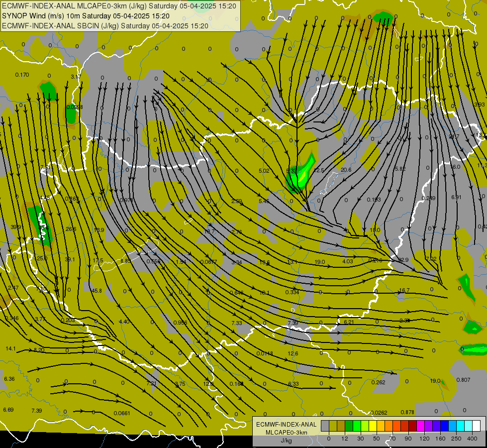The height and width of the screenshot is (448, 487).
Task: Click the 'SYNOP Wind (m/s) 10m' header line
Action: (x=86, y=16)
